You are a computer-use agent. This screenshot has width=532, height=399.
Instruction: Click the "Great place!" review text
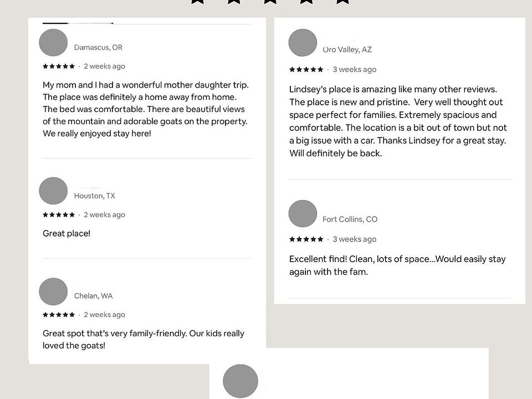tap(66, 234)
